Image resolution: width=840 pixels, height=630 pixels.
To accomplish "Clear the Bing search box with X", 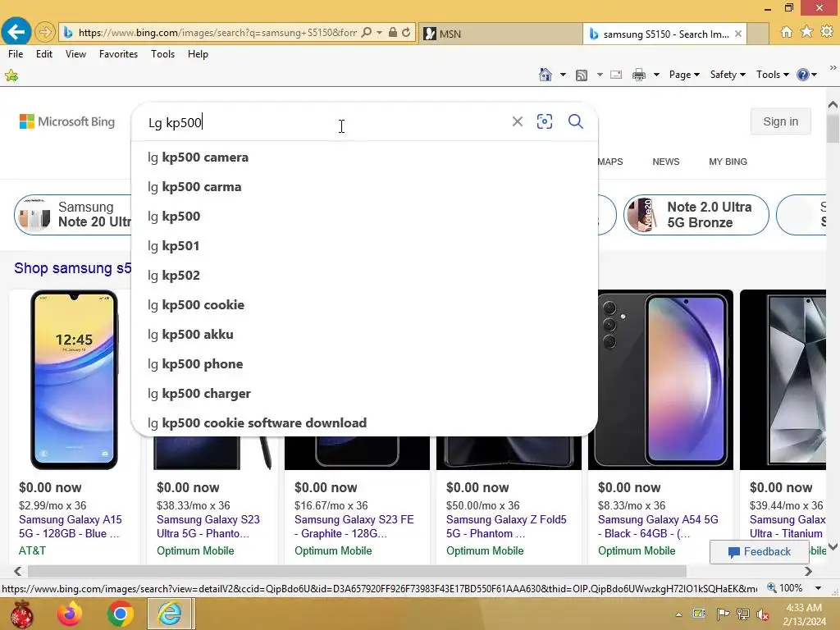I will [518, 121].
